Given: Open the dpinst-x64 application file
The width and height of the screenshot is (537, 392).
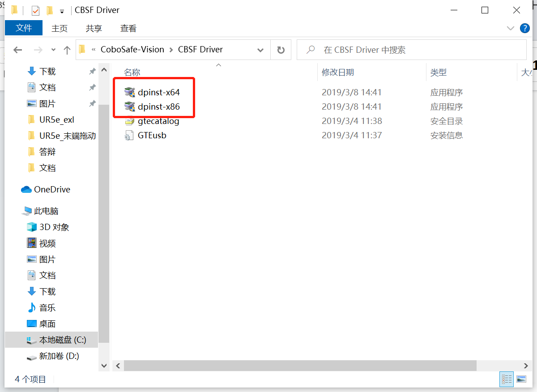Looking at the screenshot, I should click(x=158, y=93).
